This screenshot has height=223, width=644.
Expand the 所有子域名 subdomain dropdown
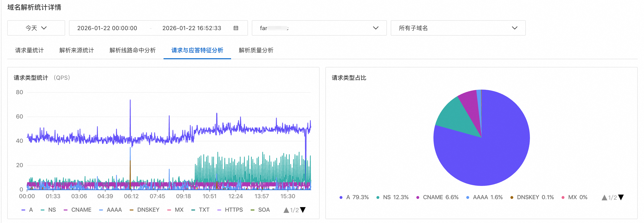(x=458, y=28)
